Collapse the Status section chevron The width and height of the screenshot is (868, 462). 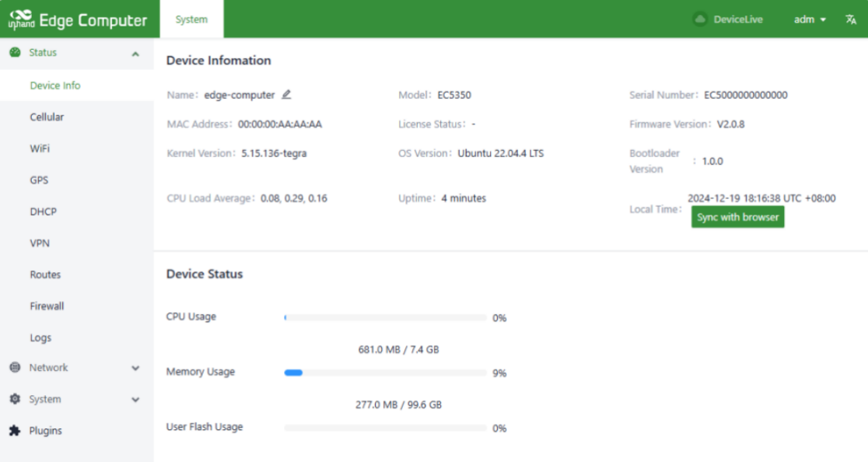pos(135,54)
